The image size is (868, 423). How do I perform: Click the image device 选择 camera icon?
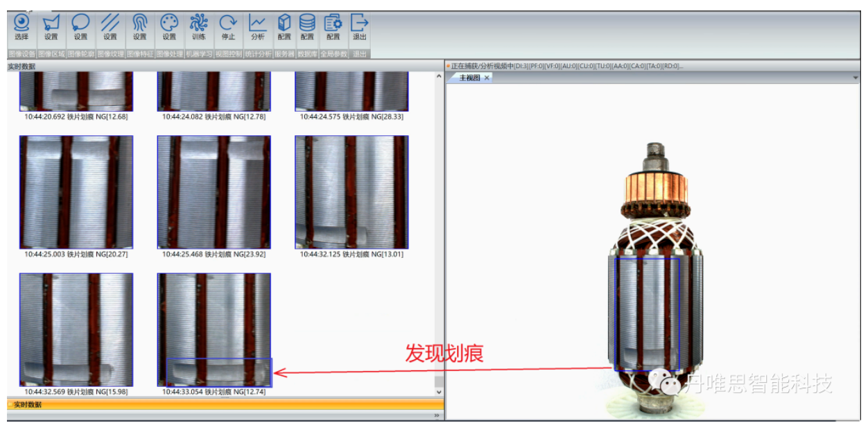[x=21, y=27]
